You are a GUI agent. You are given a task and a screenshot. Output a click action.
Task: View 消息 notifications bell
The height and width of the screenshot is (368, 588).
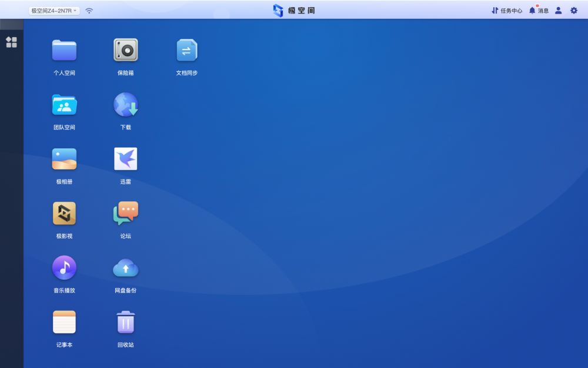(x=539, y=11)
